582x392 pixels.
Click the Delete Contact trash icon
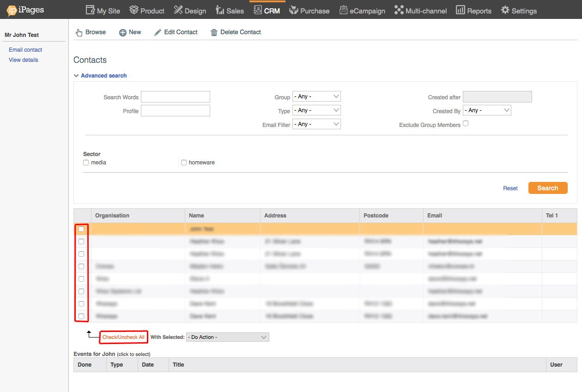point(214,32)
